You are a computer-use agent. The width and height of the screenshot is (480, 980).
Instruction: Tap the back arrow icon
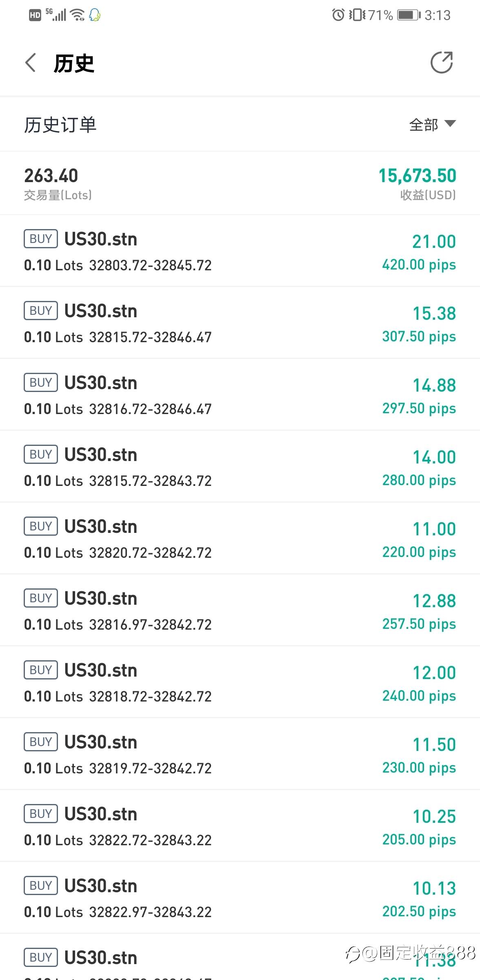(x=31, y=63)
